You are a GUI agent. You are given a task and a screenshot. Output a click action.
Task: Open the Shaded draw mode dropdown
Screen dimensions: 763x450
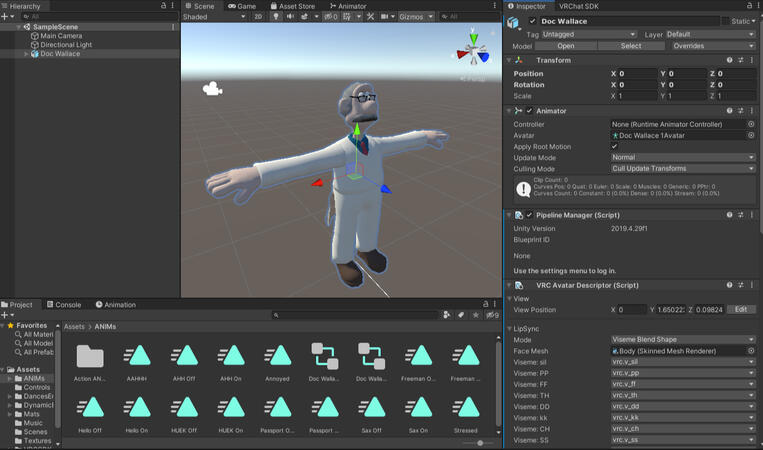click(x=213, y=17)
